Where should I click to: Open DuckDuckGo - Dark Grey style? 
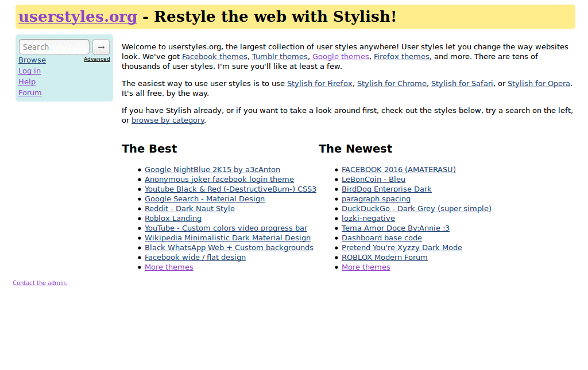pos(416,208)
